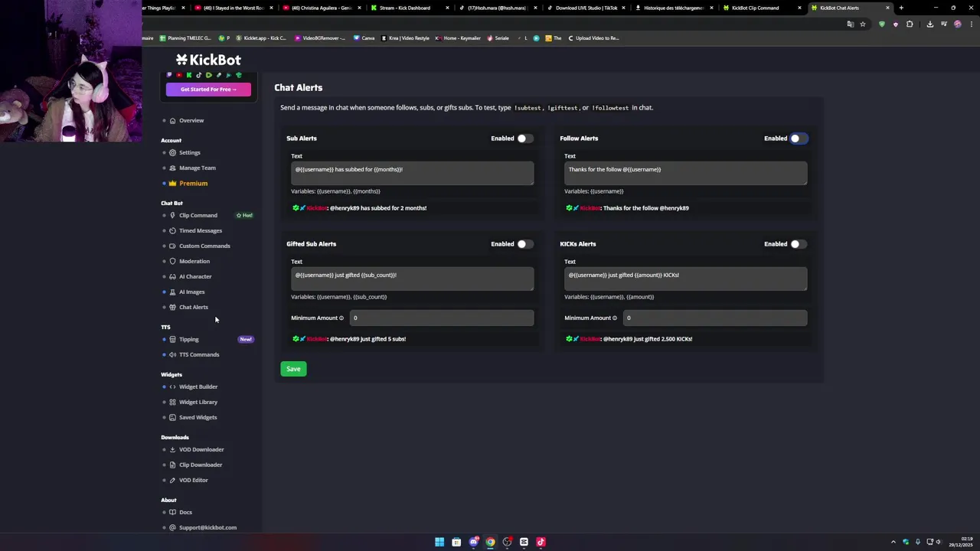The width and height of the screenshot is (980, 551).
Task: Click the KickBot logo in header
Action: click(x=208, y=60)
